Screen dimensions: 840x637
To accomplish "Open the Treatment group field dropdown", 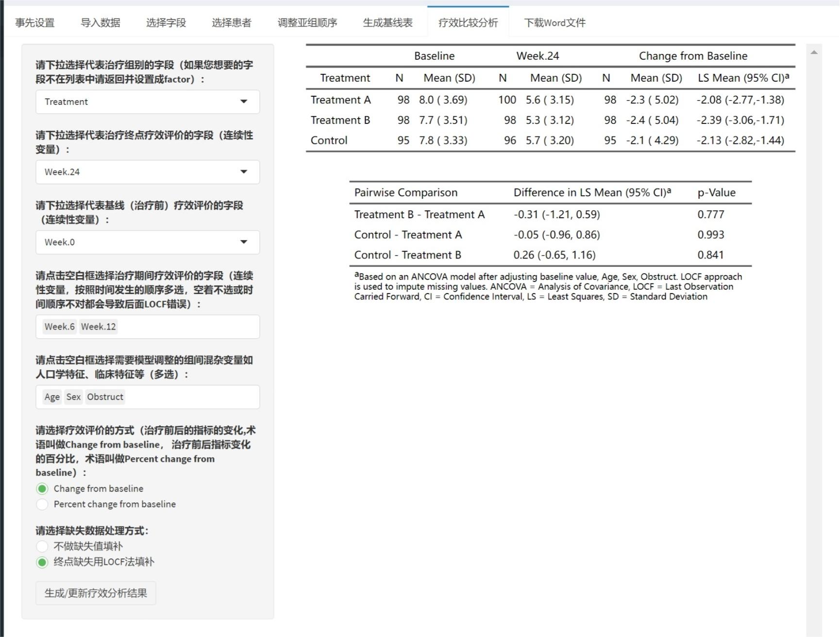I will click(148, 102).
